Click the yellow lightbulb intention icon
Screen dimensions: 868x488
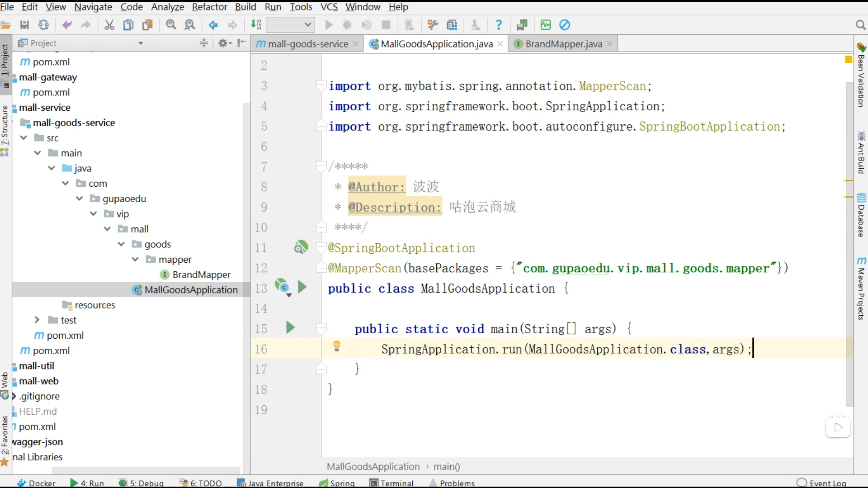(x=337, y=346)
